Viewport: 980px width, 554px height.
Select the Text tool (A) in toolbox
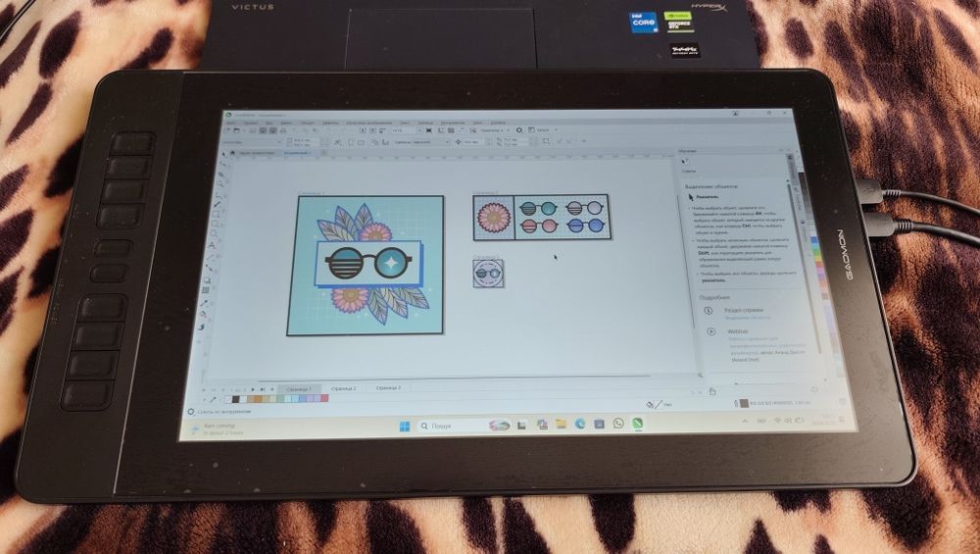[213, 245]
